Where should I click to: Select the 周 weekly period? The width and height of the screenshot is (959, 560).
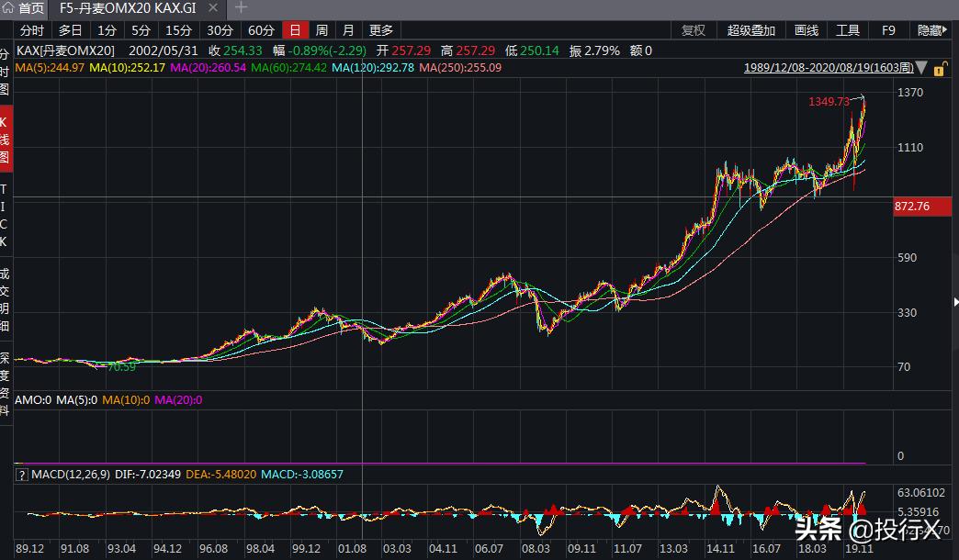[x=322, y=30]
